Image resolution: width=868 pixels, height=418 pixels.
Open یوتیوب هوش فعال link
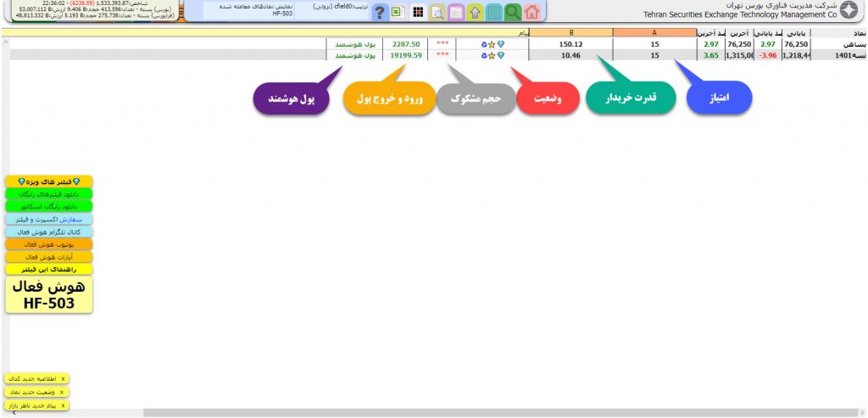[49, 244]
